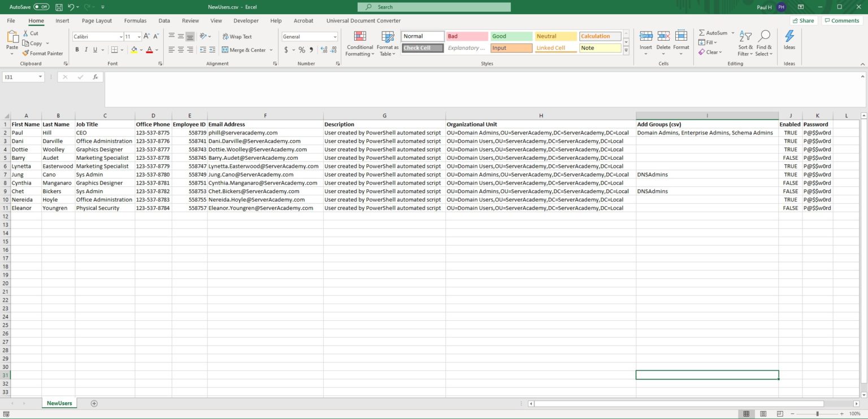Open the Comments button
Viewport: 868px width, 419px height.
point(841,21)
